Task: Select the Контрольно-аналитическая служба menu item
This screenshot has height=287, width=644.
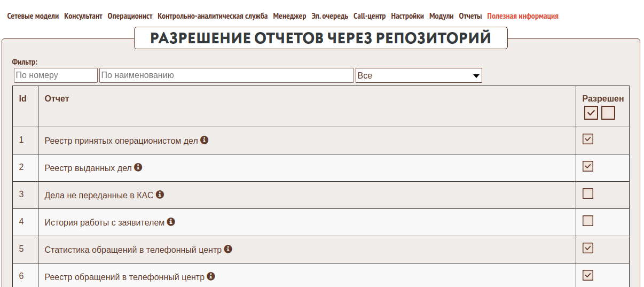Action: coord(213,16)
